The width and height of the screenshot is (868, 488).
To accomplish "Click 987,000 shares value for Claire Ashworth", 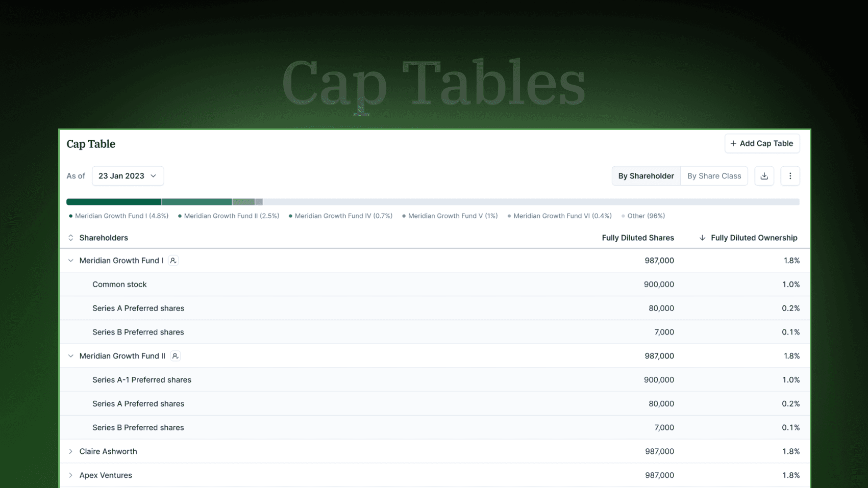I will coord(659,451).
